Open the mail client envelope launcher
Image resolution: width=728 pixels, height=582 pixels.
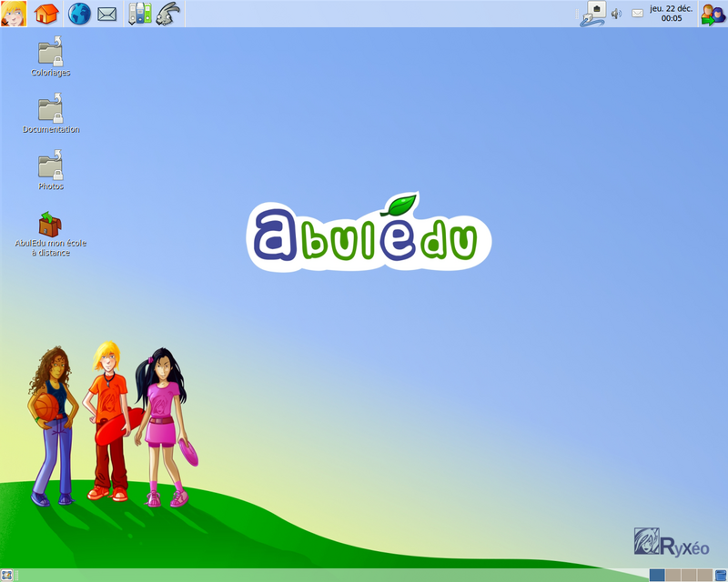(x=106, y=14)
